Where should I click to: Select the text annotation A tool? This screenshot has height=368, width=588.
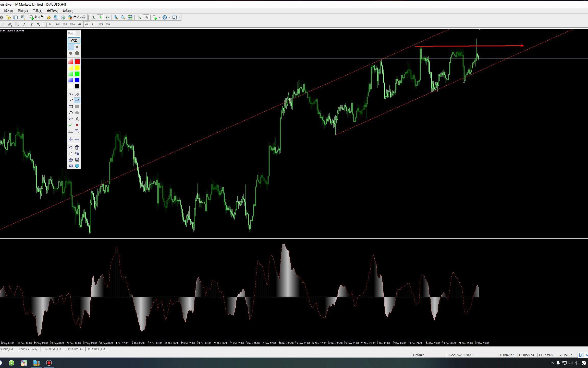coord(77,119)
